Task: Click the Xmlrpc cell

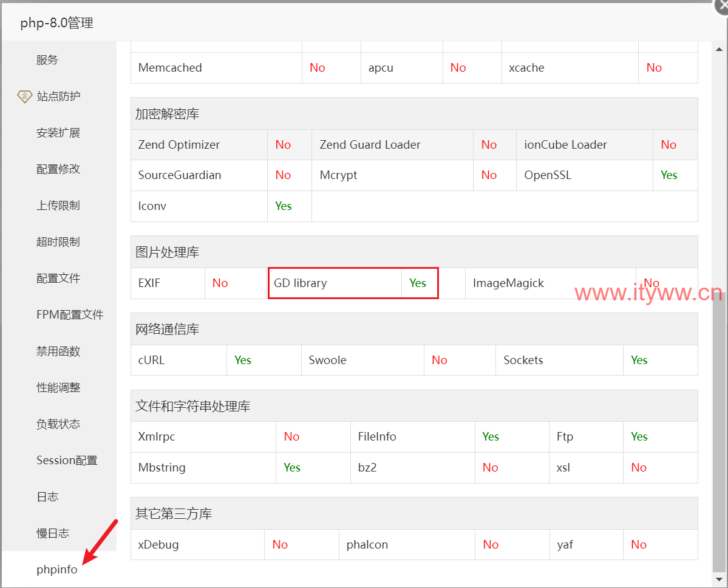Action: 203,437
